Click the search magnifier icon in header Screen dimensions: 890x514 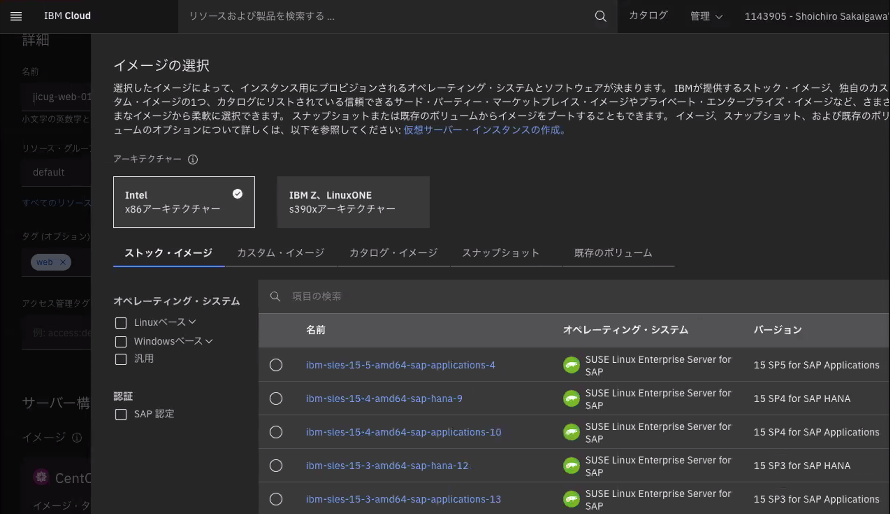[x=600, y=16]
